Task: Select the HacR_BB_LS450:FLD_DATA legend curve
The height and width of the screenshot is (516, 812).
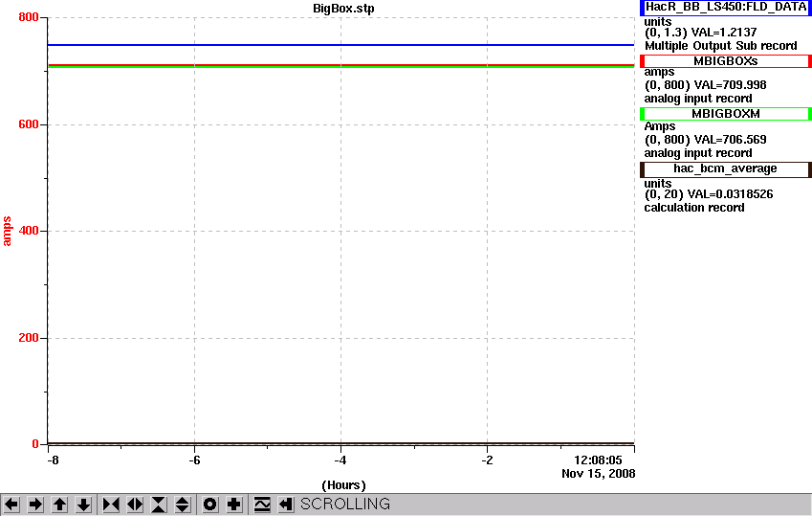Action: pyautogui.click(x=726, y=8)
